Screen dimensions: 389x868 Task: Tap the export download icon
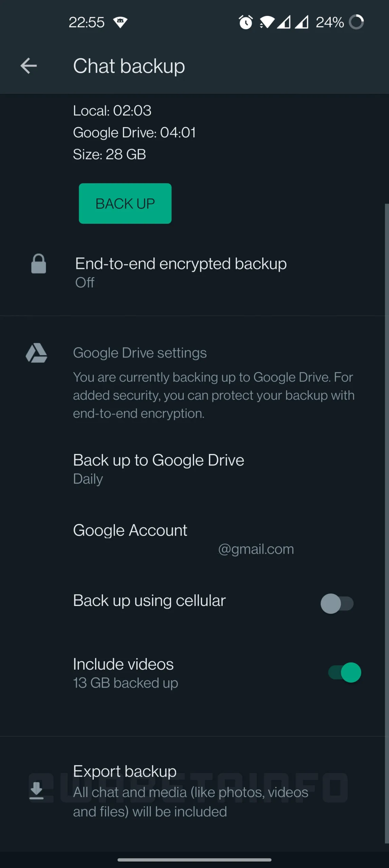coord(36,790)
